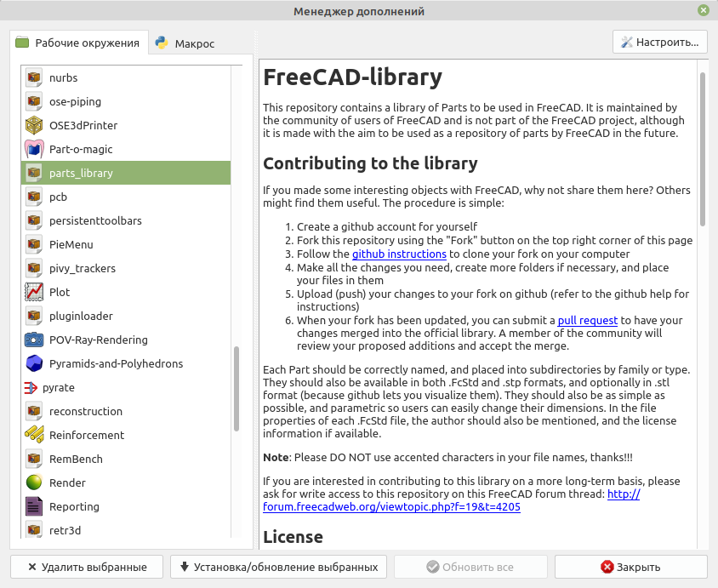
Task: Click the wrench icon on the Настроить button
Action: (626, 43)
